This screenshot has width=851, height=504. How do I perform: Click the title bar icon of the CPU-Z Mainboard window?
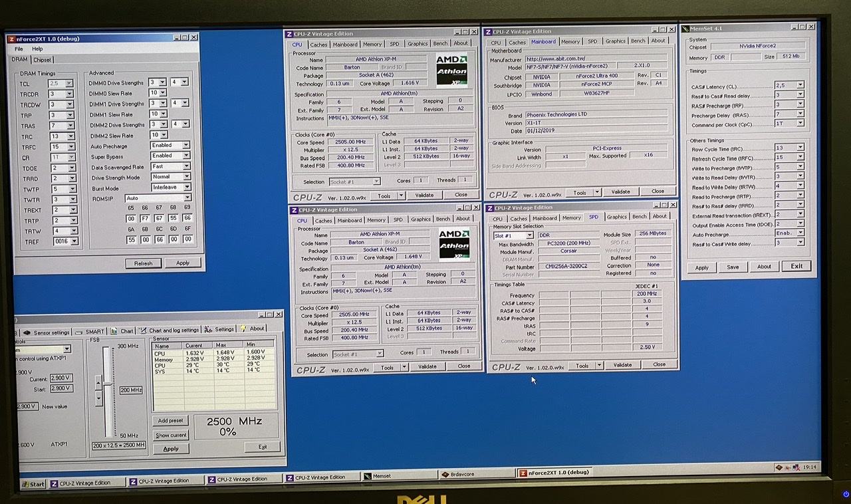(x=489, y=31)
